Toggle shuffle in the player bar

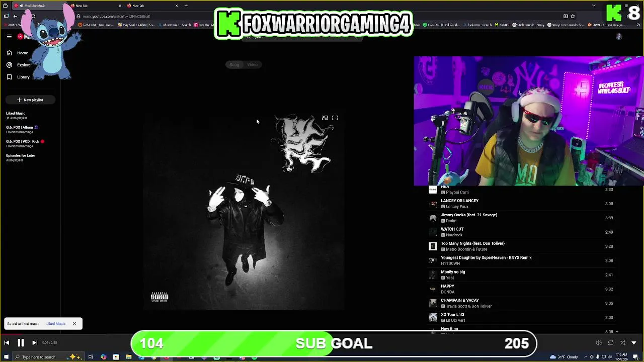coord(623,343)
